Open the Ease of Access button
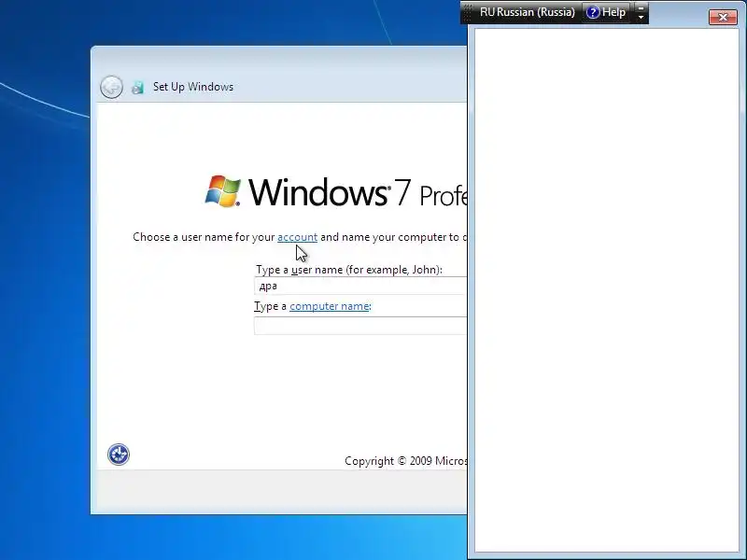Image resolution: width=747 pixels, height=560 pixels. [119, 455]
